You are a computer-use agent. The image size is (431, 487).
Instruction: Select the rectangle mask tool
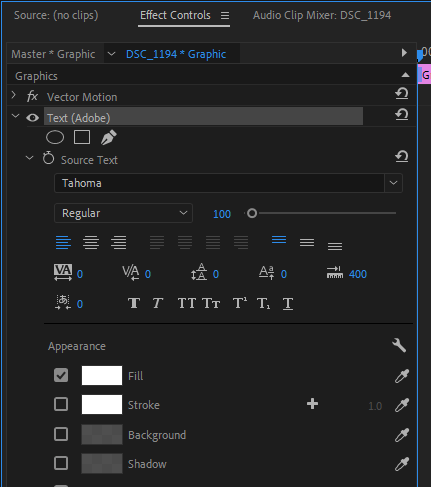point(82,137)
